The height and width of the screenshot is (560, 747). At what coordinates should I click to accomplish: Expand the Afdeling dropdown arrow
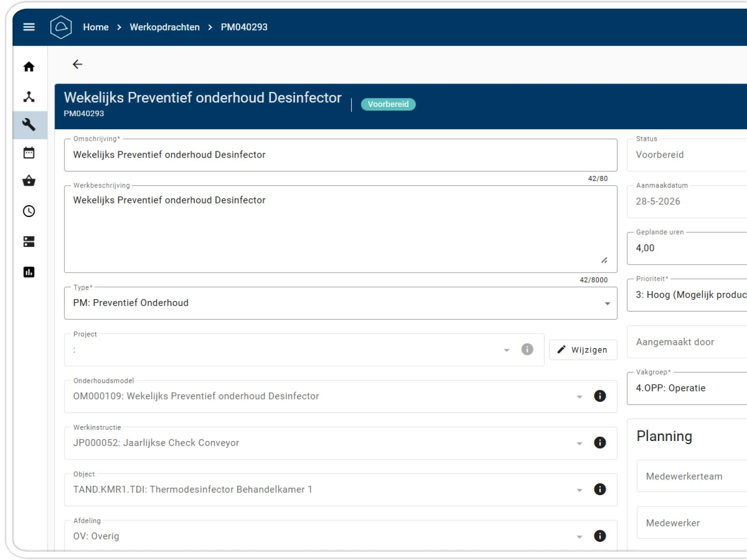(x=579, y=537)
